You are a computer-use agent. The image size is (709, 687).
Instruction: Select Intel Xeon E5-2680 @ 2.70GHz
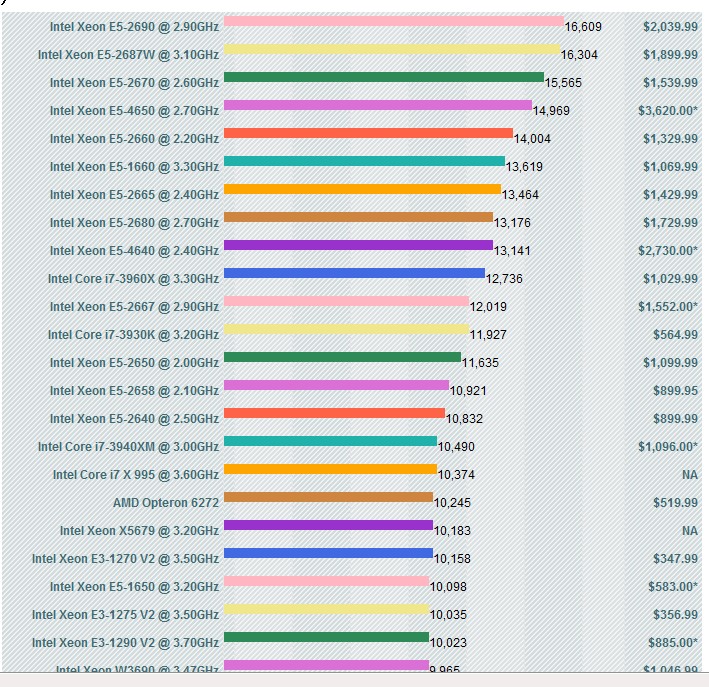coord(134,223)
